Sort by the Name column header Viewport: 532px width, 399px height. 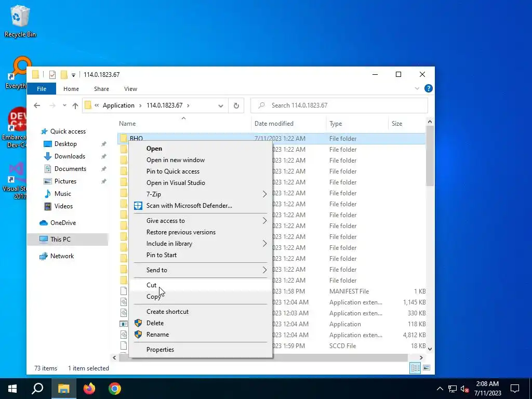pos(183,124)
